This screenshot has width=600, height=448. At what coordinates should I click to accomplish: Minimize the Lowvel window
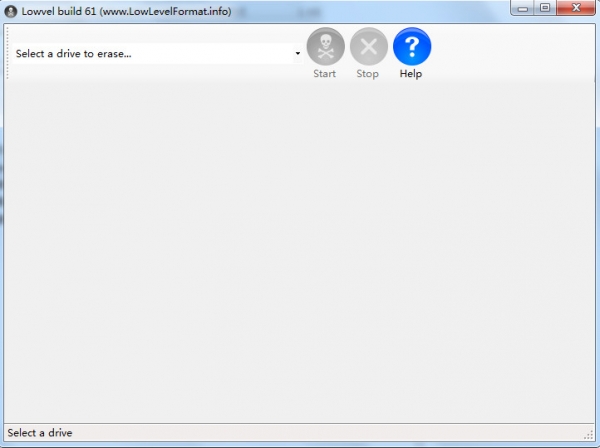tap(523, 8)
